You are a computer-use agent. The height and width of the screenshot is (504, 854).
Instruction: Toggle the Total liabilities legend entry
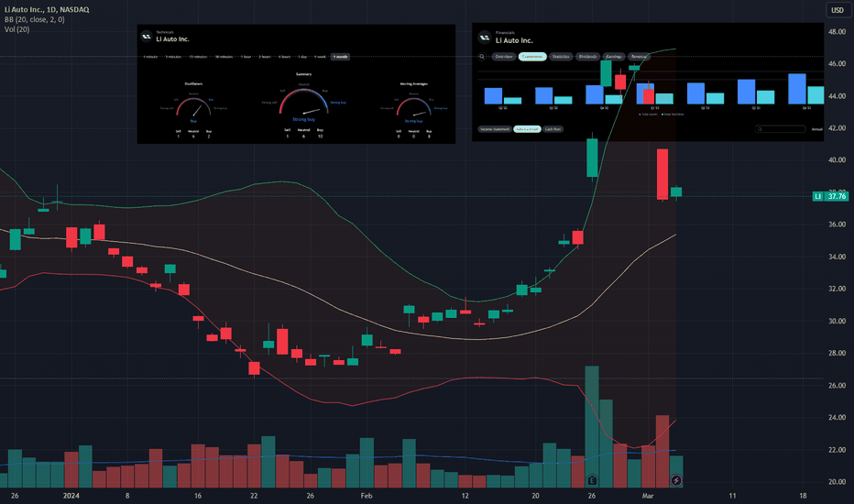673,115
